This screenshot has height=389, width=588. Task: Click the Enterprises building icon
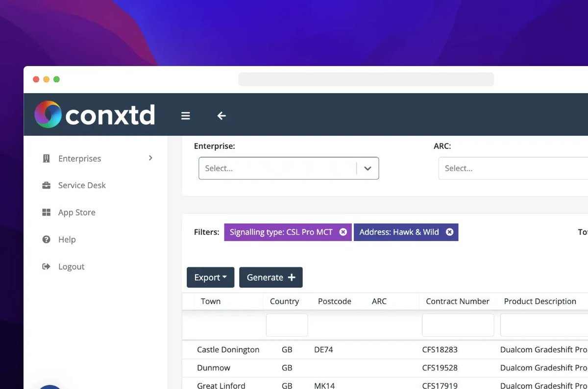pos(47,158)
